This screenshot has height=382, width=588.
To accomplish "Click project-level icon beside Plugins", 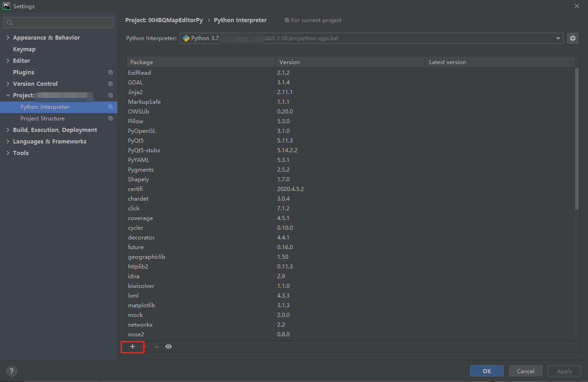I will [x=110, y=72].
